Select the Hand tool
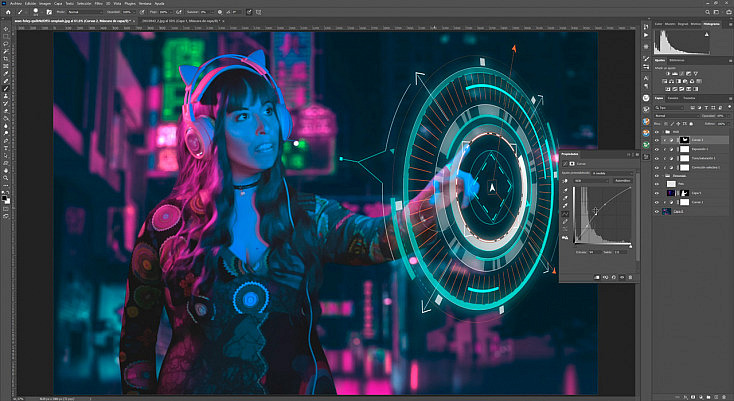This screenshot has width=734, height=401. click(x=7, y=170)
